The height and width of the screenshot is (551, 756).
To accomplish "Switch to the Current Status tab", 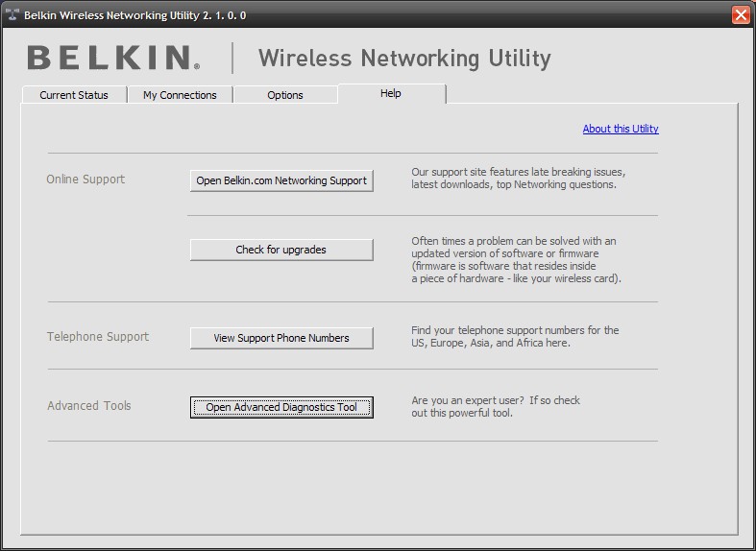I will [x=74, y=95].
